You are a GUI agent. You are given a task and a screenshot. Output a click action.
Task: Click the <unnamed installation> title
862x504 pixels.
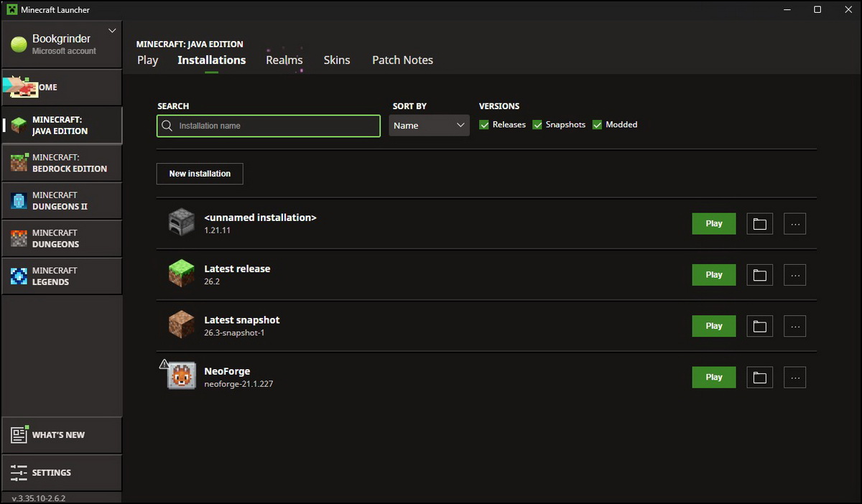coord(260,218)
